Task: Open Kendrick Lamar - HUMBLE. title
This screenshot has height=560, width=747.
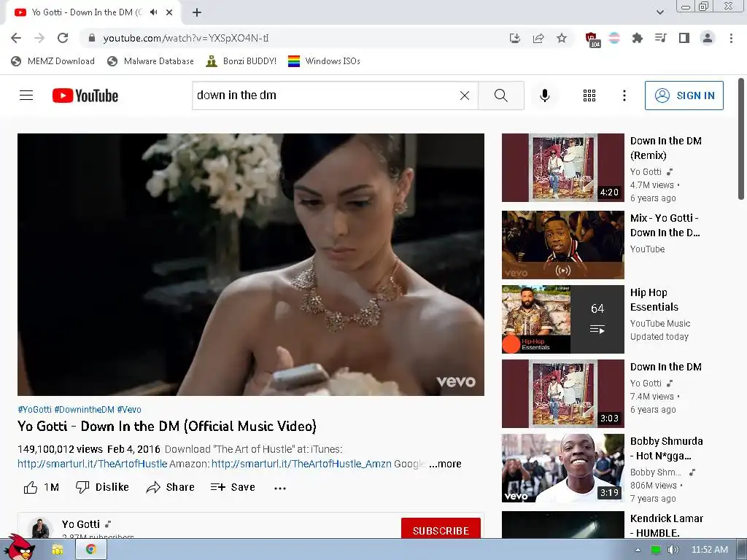Action: (667, 526)
